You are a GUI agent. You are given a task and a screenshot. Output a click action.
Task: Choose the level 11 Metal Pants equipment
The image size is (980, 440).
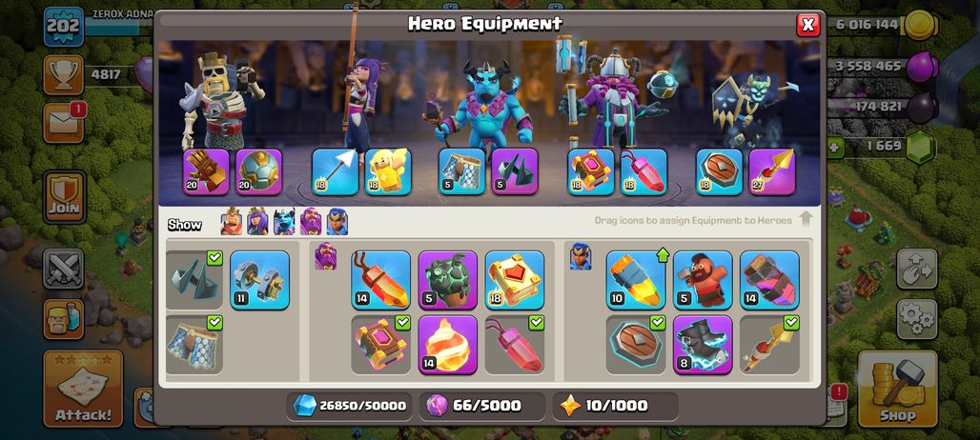(259, 280)
